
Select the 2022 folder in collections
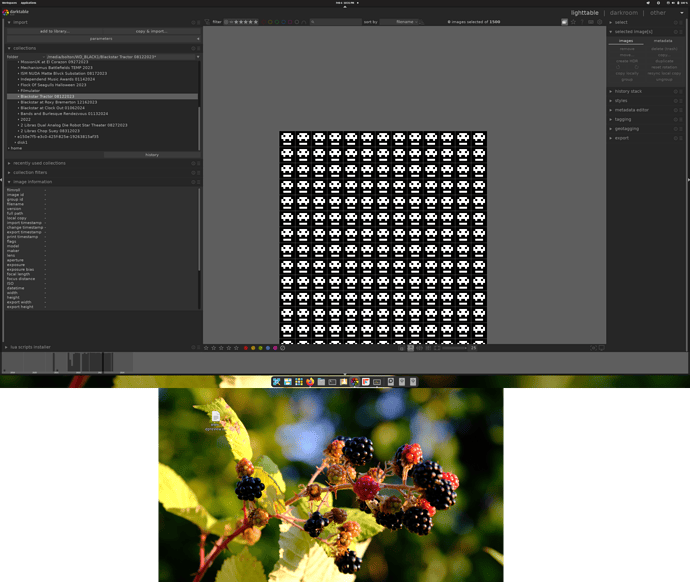25,119
